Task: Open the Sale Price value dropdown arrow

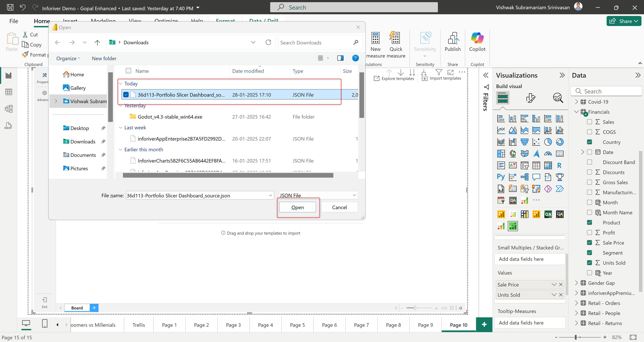Action: point(554,284)
